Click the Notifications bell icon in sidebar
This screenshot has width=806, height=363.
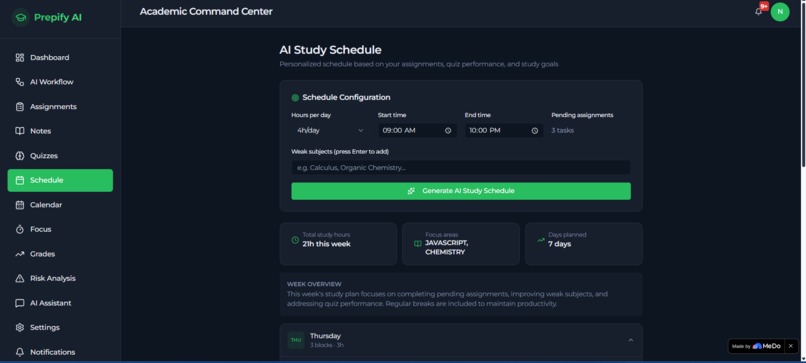tap(20, 352)
